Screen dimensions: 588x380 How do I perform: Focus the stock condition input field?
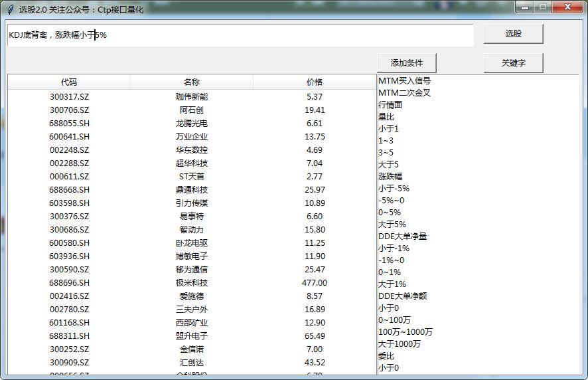coord(240,35)
